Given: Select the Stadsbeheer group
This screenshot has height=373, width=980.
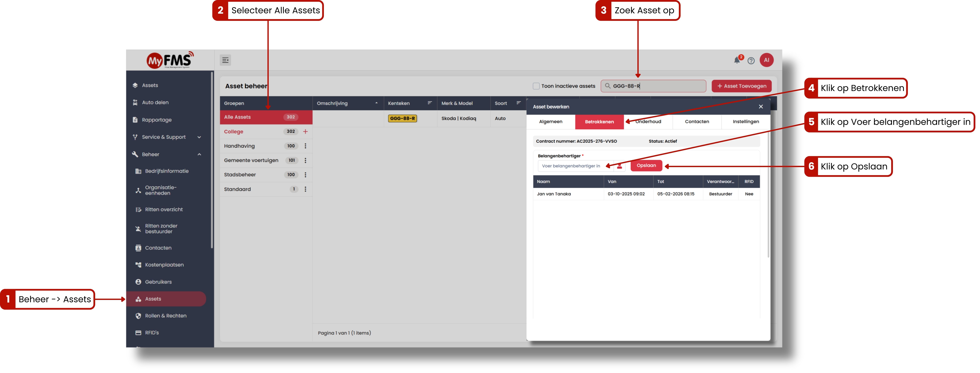Looking at the screenshot, I should (240, 175).
